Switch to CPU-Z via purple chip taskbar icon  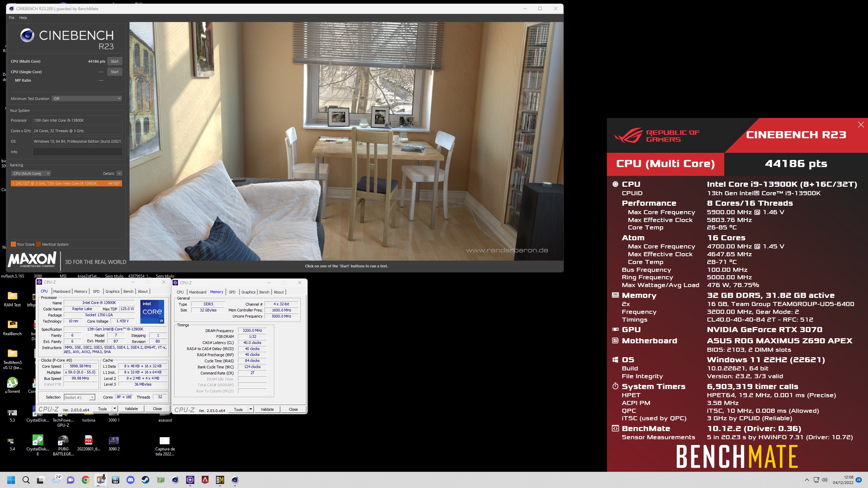point(190,480)
